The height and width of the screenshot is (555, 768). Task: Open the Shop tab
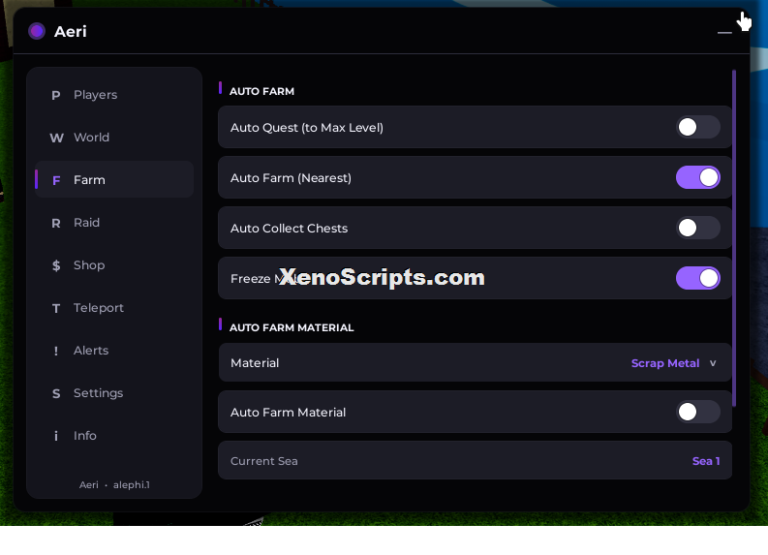[x=115, y=265]
